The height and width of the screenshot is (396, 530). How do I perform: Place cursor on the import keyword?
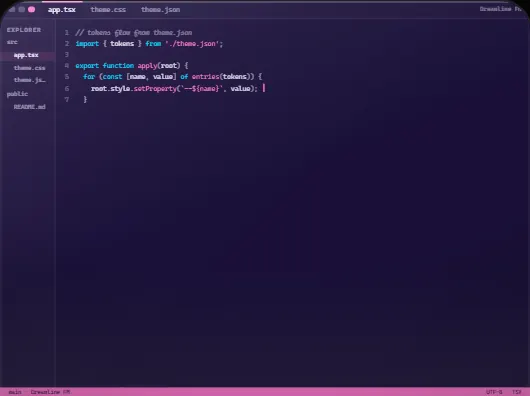[x=87, y=44]
